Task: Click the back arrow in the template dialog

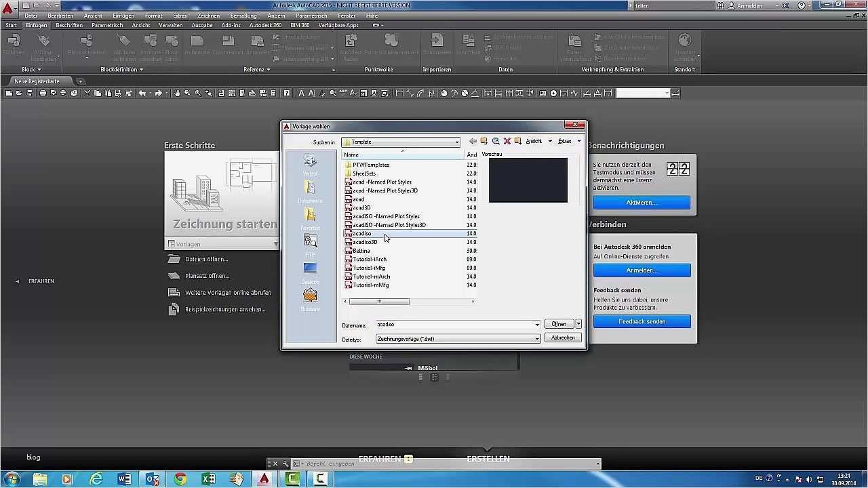Action: coord(473,142)
